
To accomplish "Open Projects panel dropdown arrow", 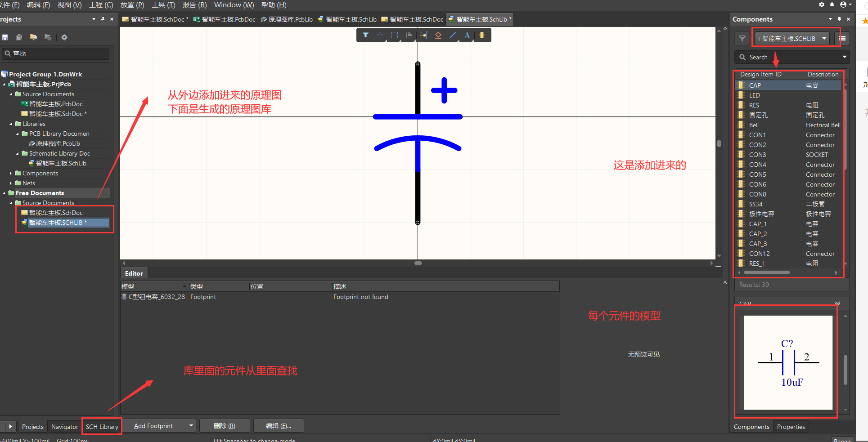I will 94,19.
